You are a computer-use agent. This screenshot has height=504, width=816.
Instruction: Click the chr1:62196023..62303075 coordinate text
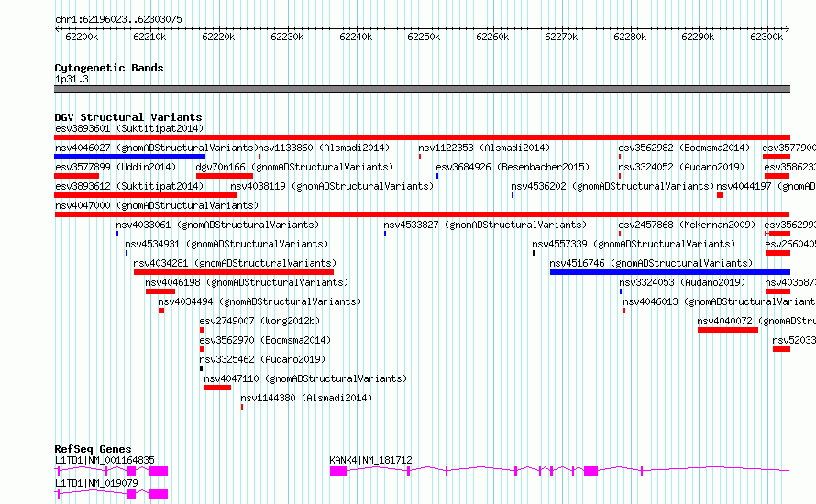tap(118, 20)
